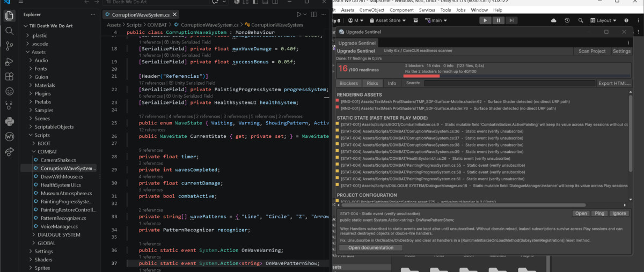Open the Explorer view in VS Code activity bar
This screenshot has width=644, height=272.
click(x=9, y=15)
